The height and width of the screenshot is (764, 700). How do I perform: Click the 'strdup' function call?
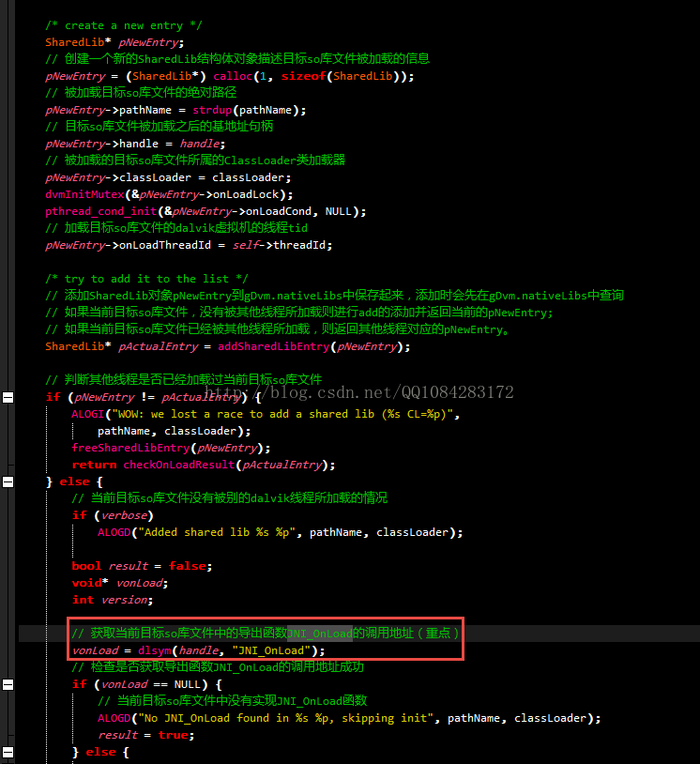point(212,110)
